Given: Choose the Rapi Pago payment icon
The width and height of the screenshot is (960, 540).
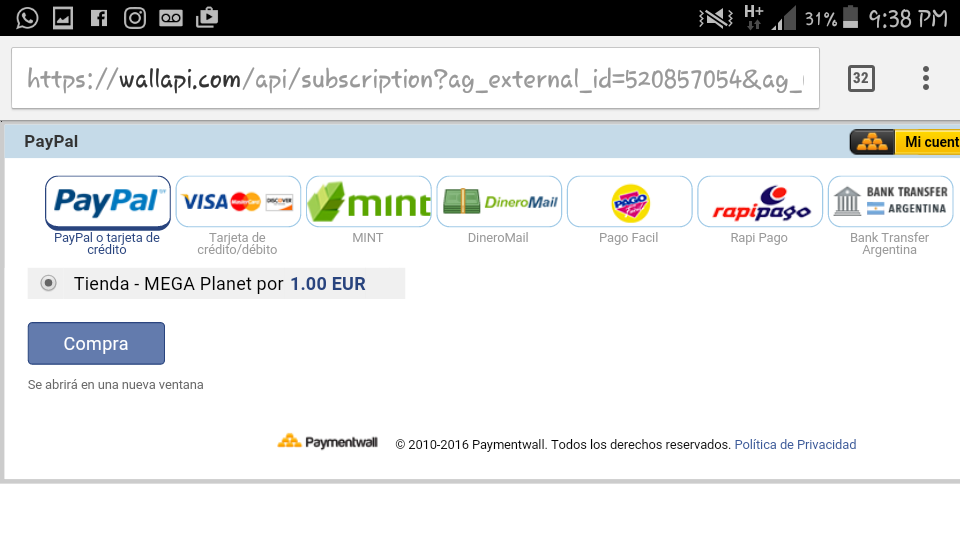Looking at the screenshot, I should pyautogui.click(x=760, y=201).
